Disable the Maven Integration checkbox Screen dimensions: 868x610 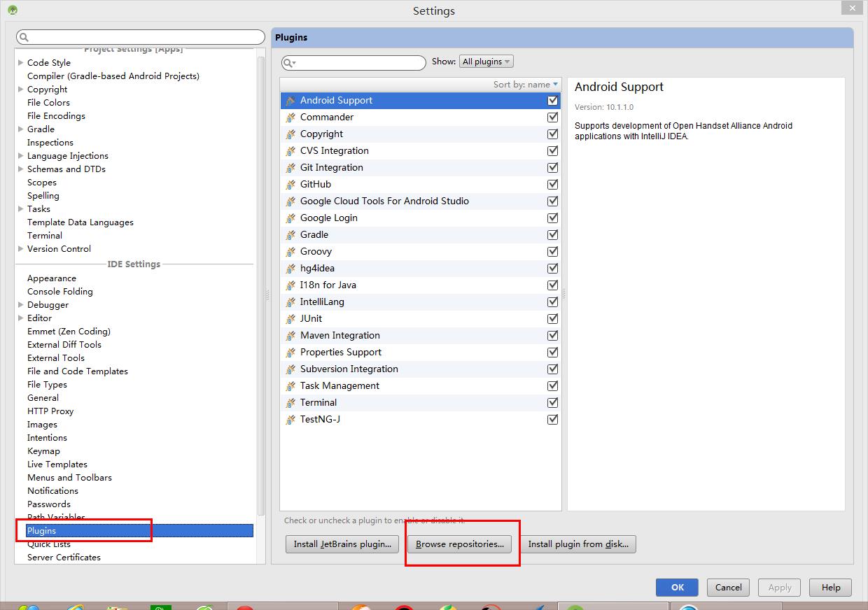pyautogui.click(x=553, y=335)
